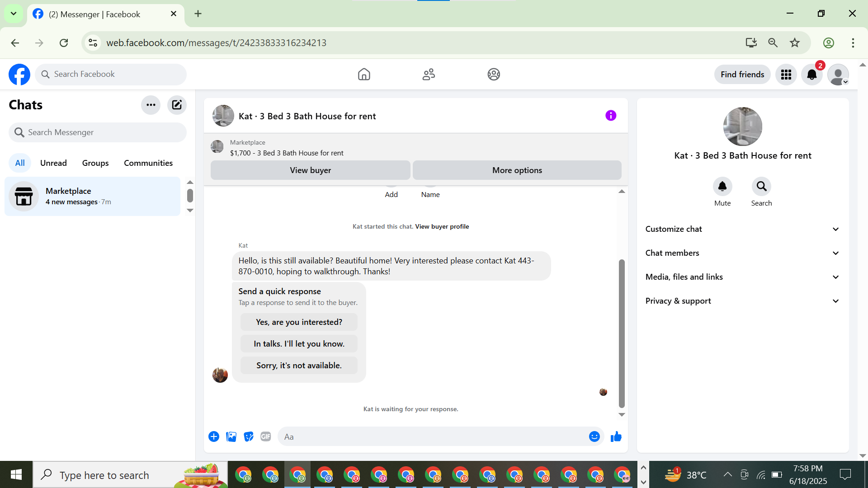868x488 pixels.
Task: Start a new message with compose icon
Action: 177,105
